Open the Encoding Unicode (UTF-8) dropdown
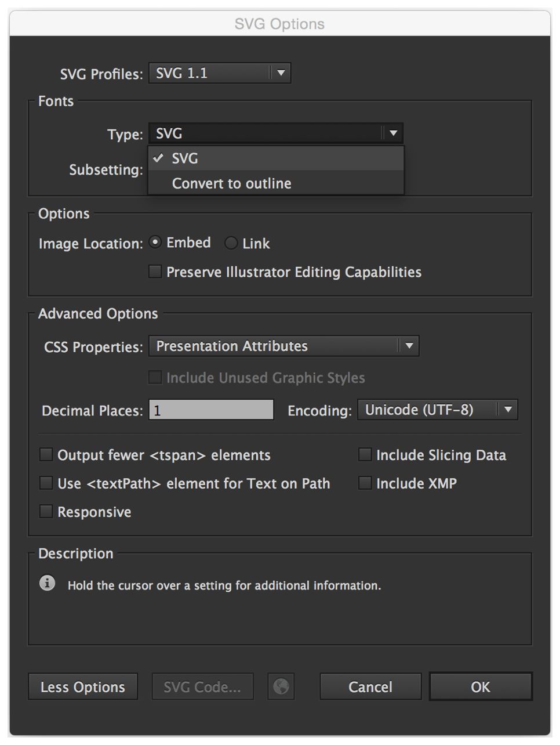 tap(438, 410)
